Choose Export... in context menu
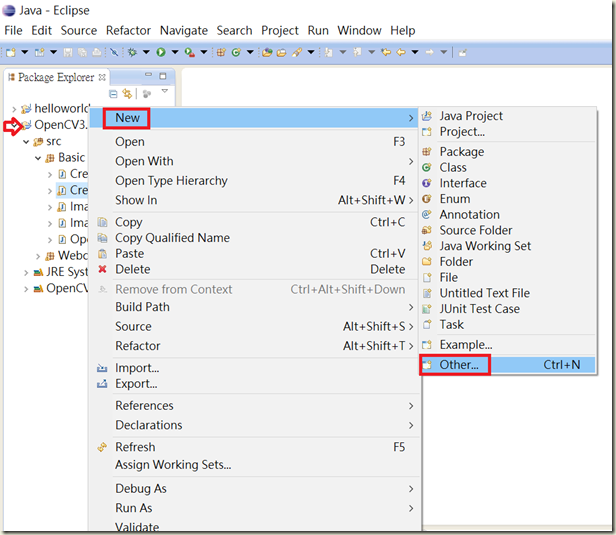616x535 pixels. tap(254, 384)
